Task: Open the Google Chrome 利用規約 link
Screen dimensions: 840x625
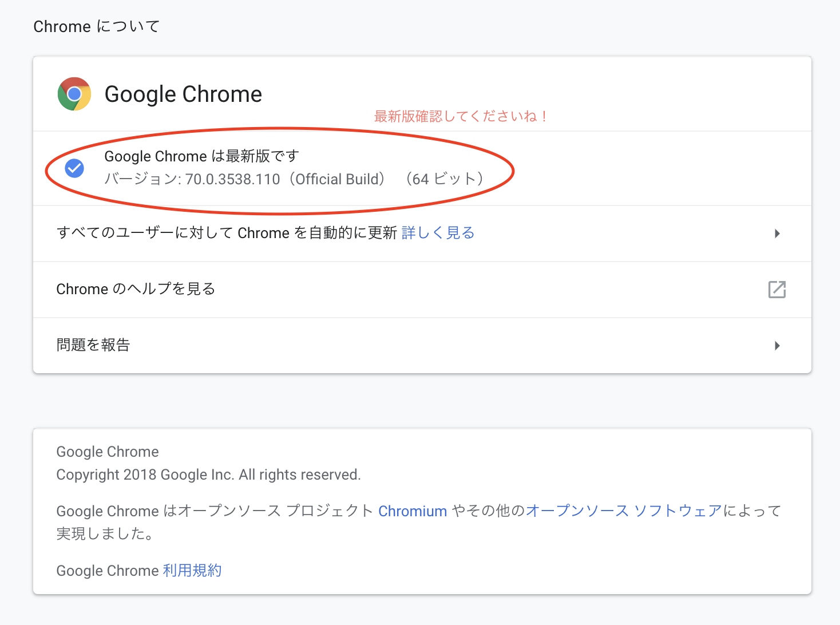Action: click(192, 571)
